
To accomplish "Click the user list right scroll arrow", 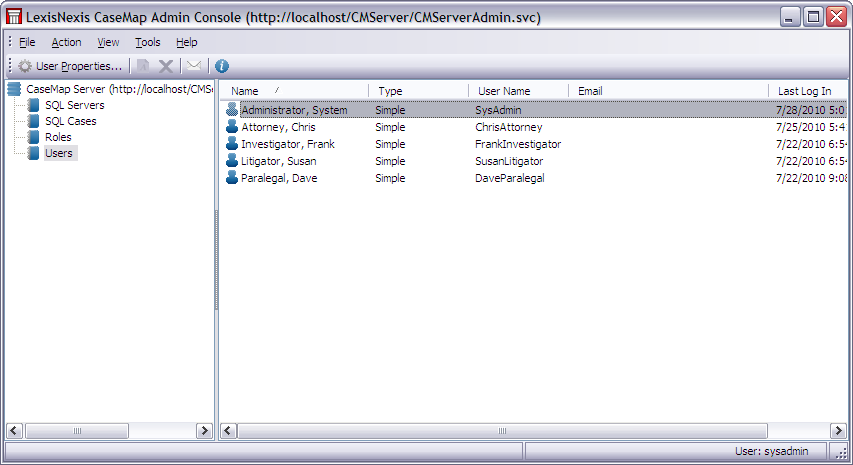I will click(838, 431).
